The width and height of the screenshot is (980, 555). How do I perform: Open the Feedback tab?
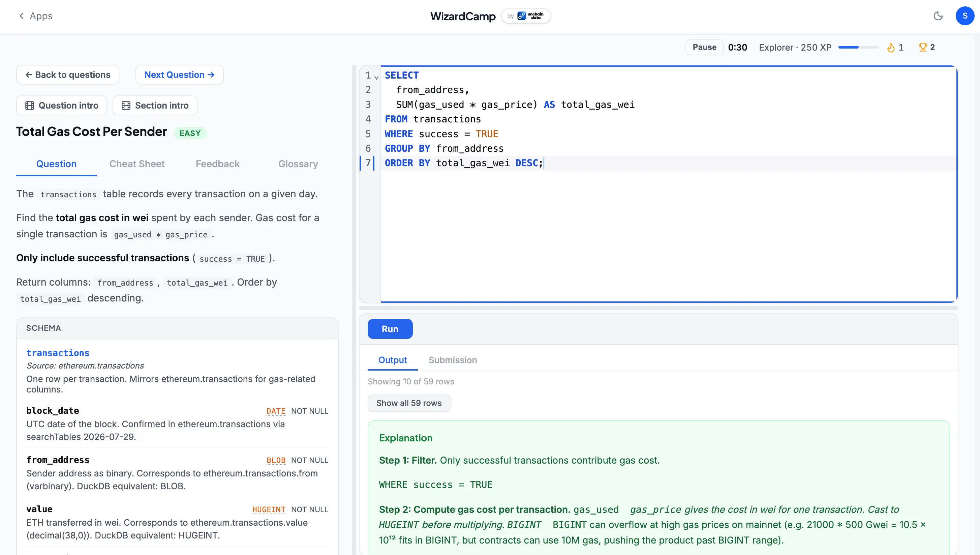click(217, 164)
